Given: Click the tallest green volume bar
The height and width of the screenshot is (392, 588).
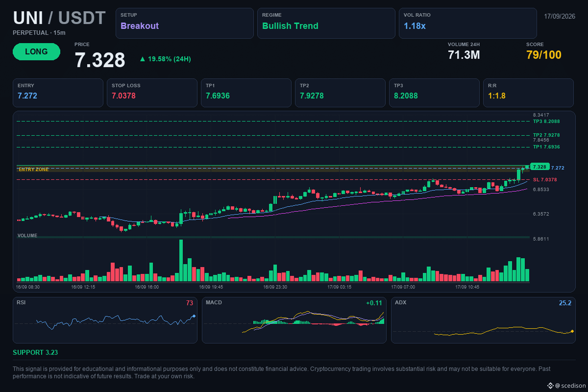Looking at the screenshot, I should (181, 260).
